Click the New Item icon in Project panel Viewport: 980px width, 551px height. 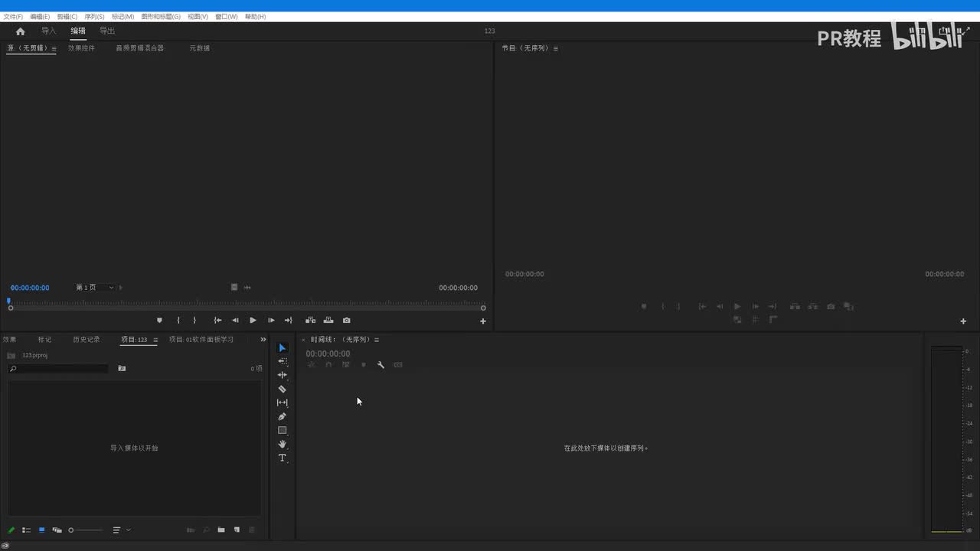point(237,530)
